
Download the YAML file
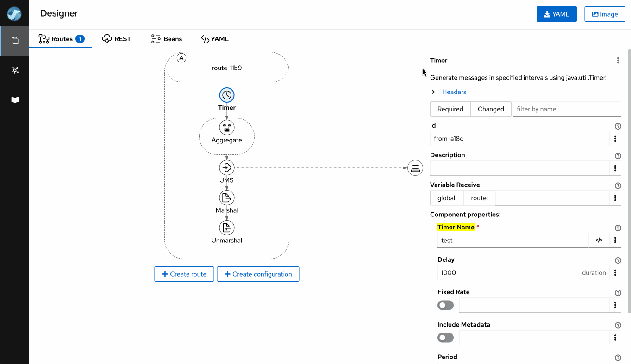pos(556,14)
